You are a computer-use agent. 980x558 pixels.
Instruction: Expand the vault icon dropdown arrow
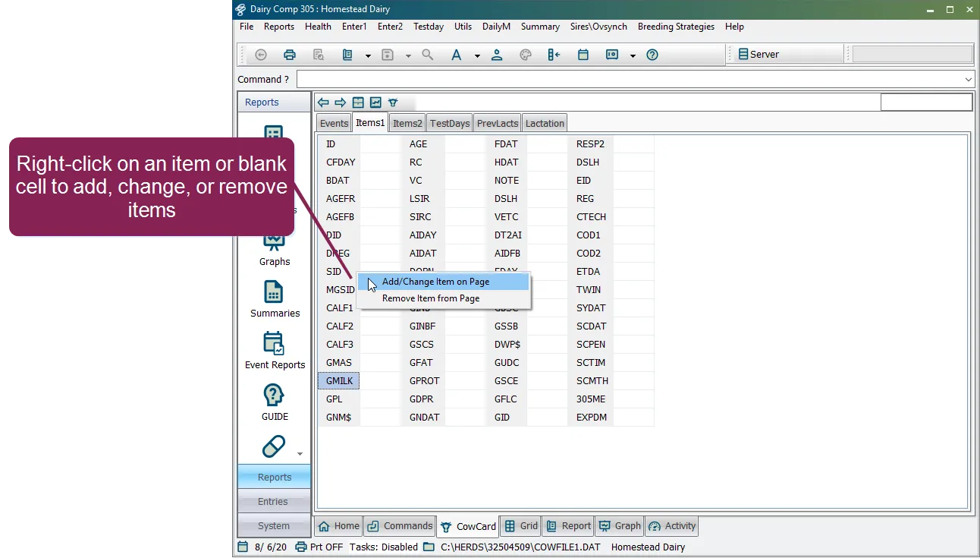coord(633,55)
